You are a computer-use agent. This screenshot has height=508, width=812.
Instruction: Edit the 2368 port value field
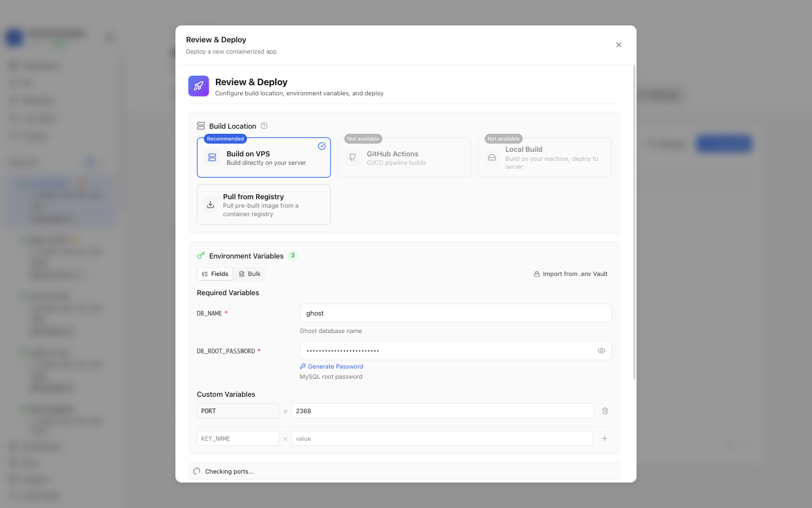(443, 411)
